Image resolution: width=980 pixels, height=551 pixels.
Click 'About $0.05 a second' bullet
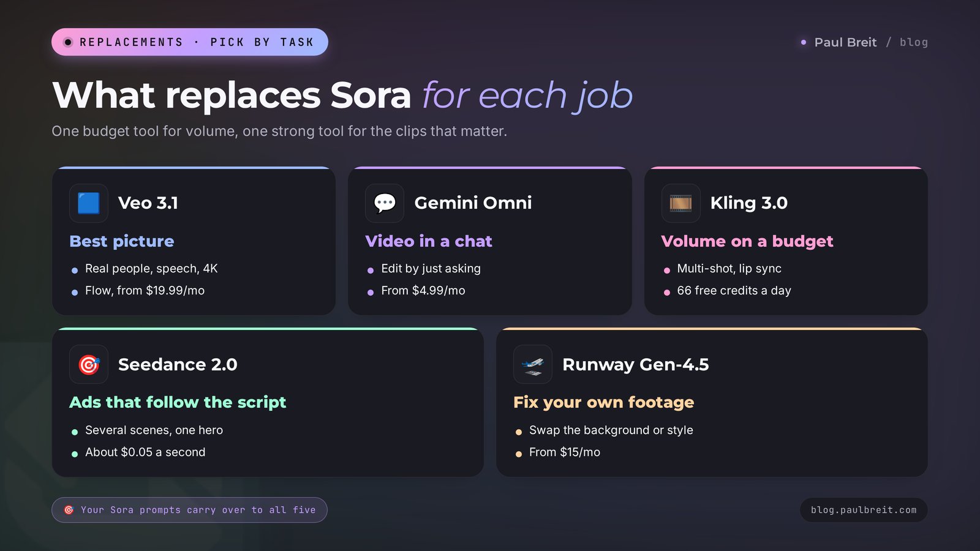point(145,452)
